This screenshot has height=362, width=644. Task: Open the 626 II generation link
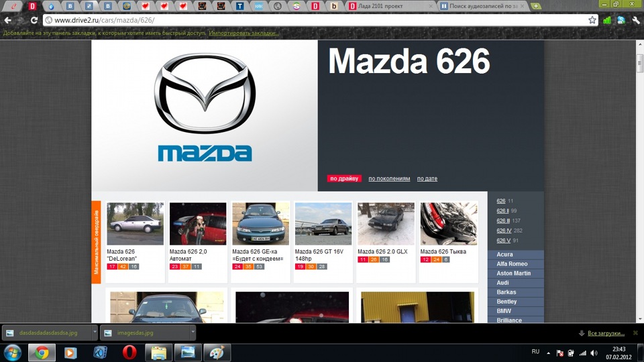click(x=502, y=211)
